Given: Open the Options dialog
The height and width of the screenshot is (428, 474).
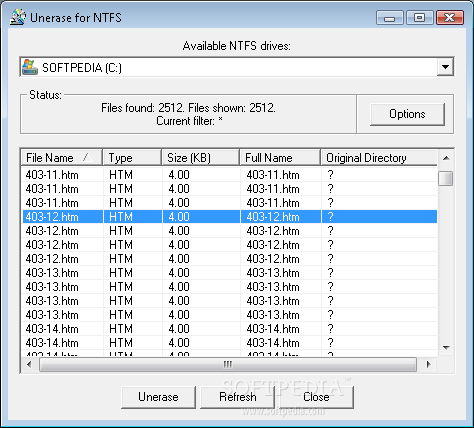Looking at the screenshot, I should point(407,114).
